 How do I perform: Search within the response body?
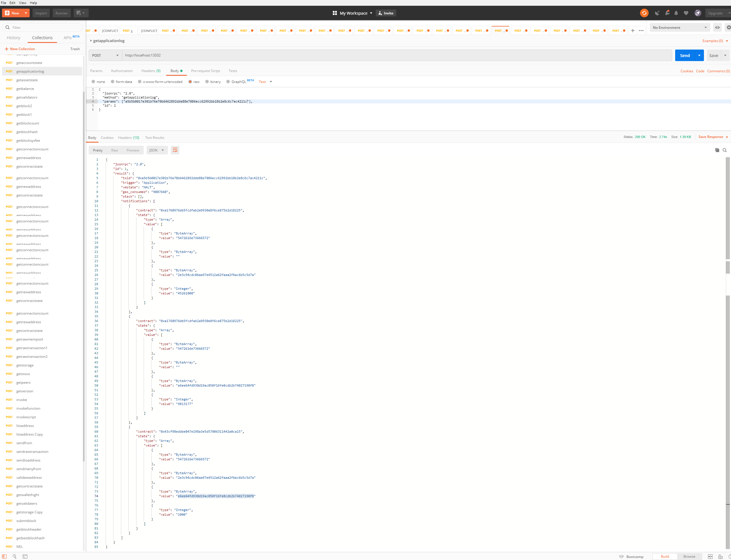[725, 150]
